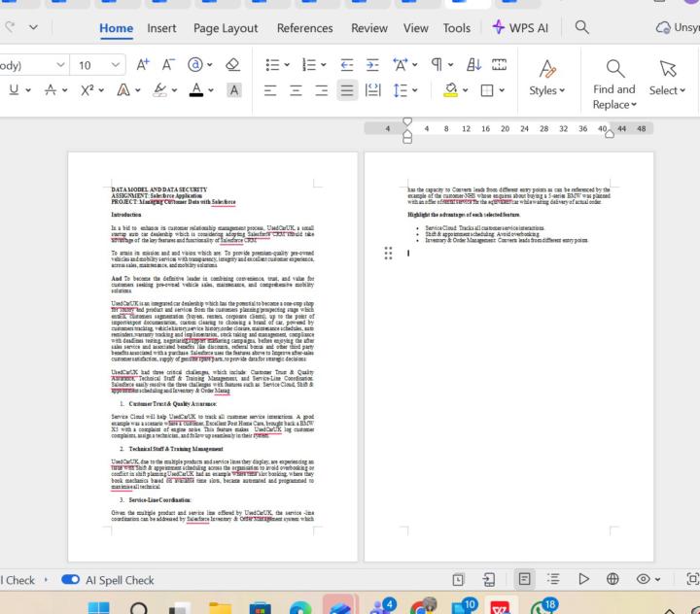This screenshot has width=700, height=614.
Task: Click the phonetic guide @ icon
Action: point(195,65)
